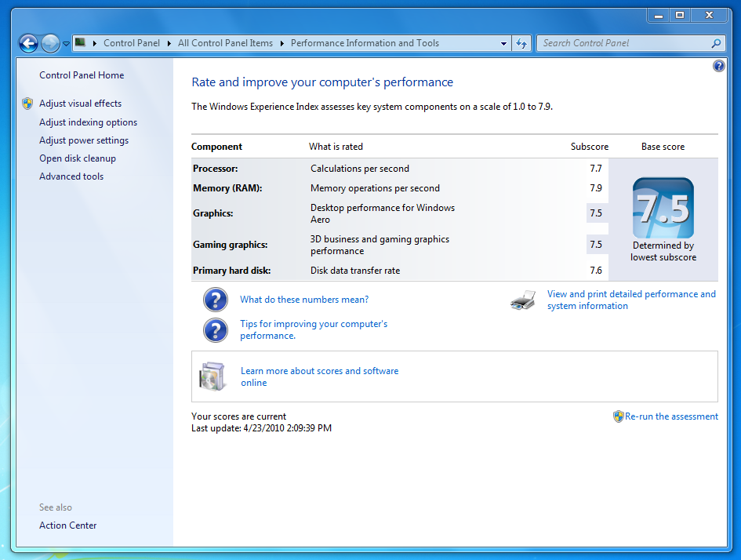Minimize the Control Panel window
Viewport: 741px width, 560px height.
pyautogui.click(x=659, y=15)
